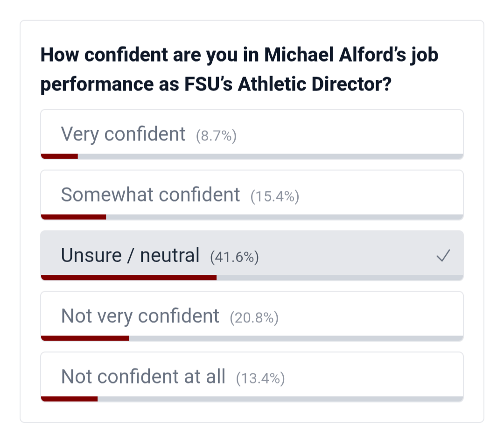Click the red bar under Not very confident

click(85, 338)
